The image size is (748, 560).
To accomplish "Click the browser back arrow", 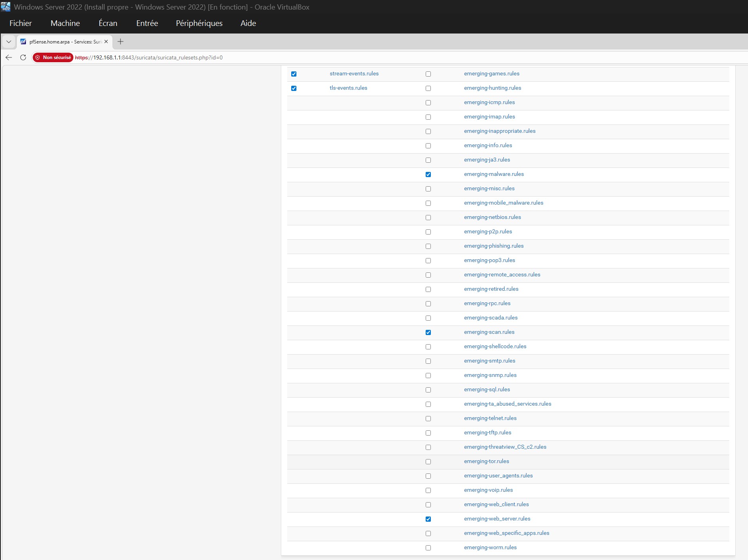I will pos(9,57).
